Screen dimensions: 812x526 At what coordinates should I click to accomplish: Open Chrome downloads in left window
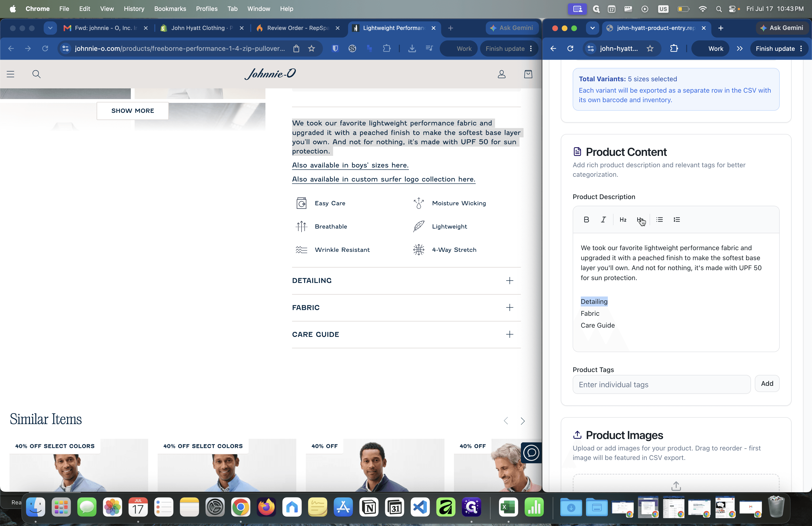click(412, 48)
